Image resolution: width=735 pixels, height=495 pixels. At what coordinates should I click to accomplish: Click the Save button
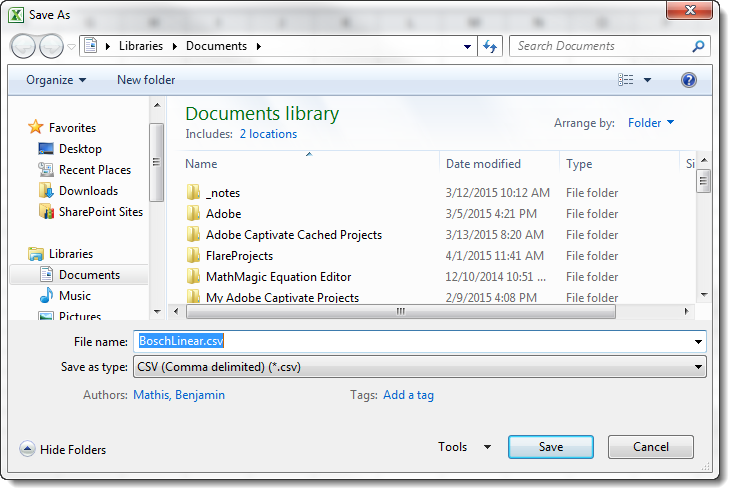[551, 447]
